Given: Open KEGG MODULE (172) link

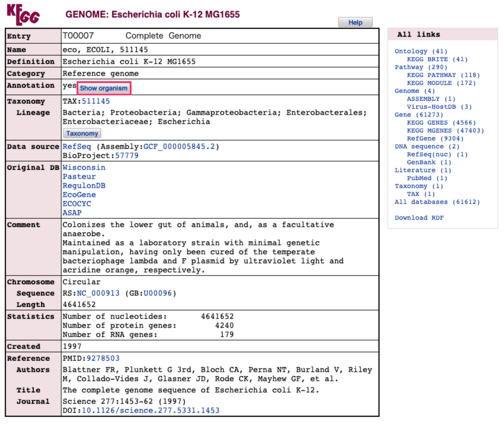Looking at the screenshot, I should (441, 83).
